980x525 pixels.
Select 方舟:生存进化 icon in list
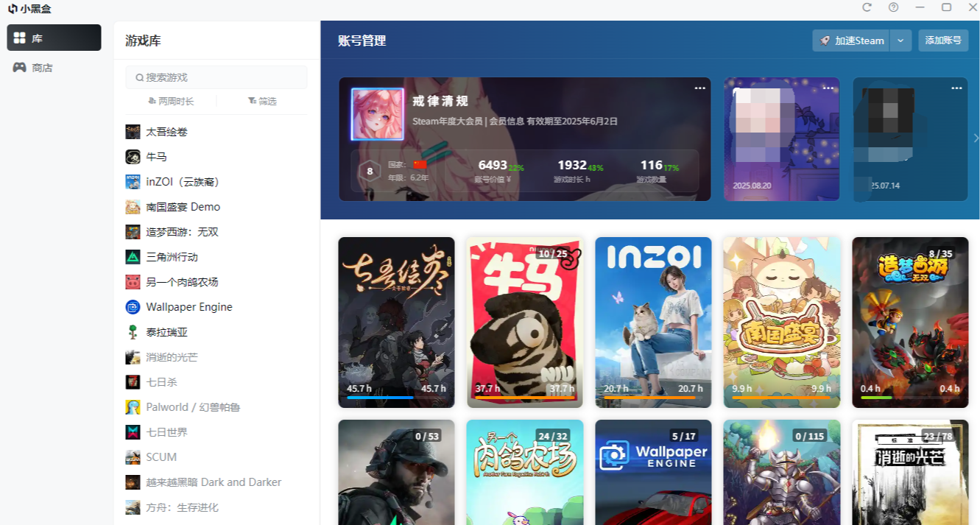[133, 507]
